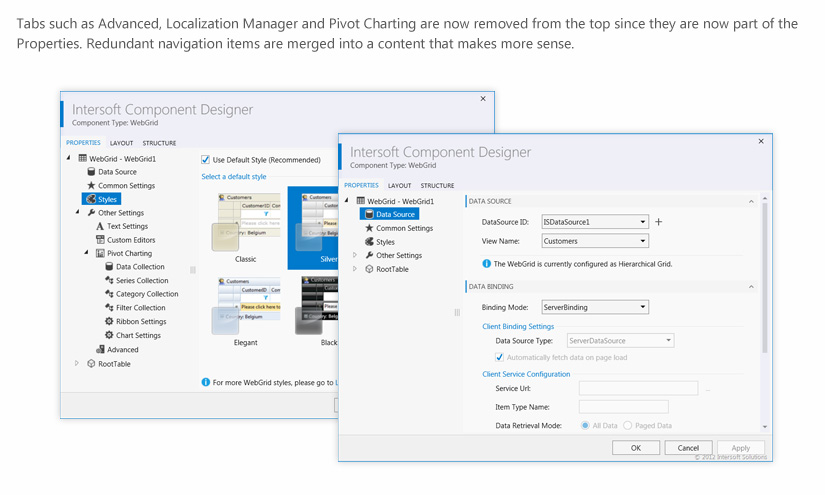Open the Structure tab in front window

pyautogui.click(x=437, y=186)
